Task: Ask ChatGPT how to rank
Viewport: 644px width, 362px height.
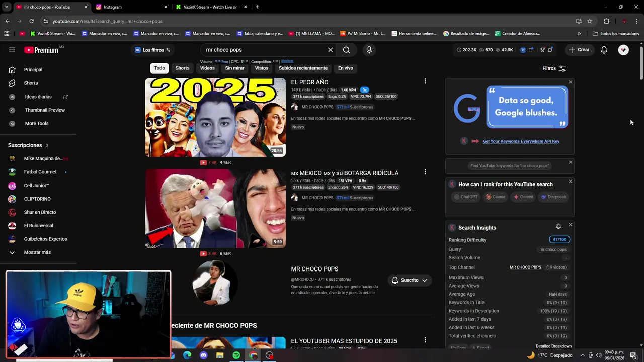Action: (465, 197)
